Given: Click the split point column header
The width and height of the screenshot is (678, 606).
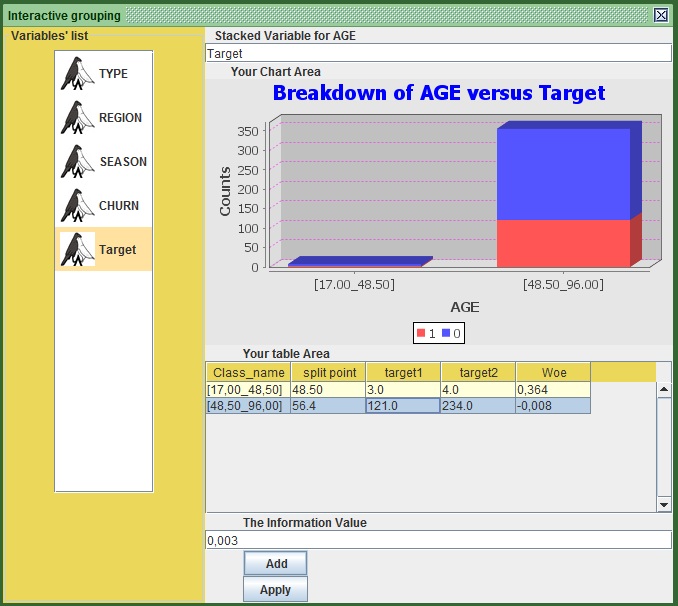Looking at the screenshot, I should (x=329, y=372).
